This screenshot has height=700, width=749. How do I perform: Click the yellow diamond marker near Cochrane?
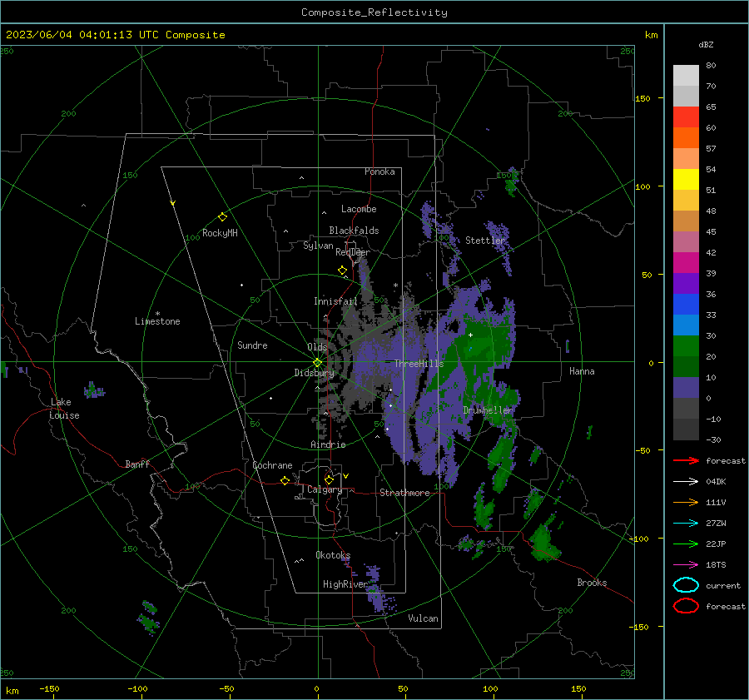point(285,481)
